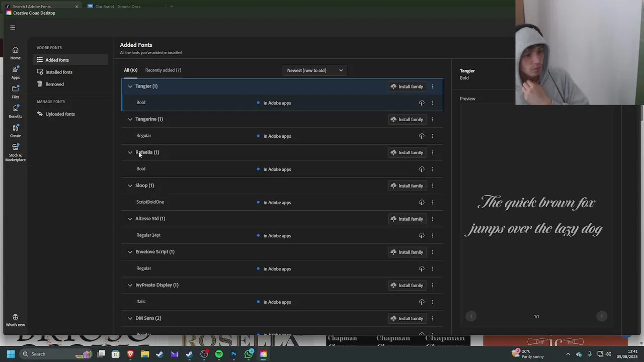
Task: Install Envelove Script Regular cloud icon
Action: point(422,269)
